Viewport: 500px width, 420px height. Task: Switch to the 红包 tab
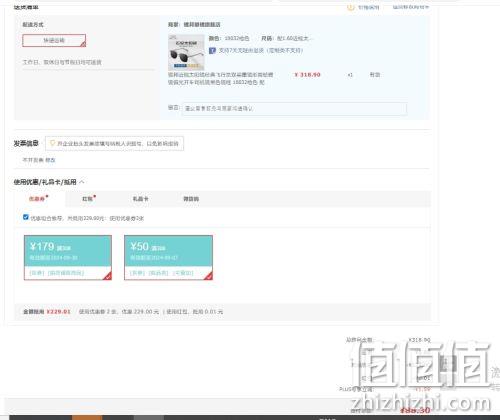point(88,199)
